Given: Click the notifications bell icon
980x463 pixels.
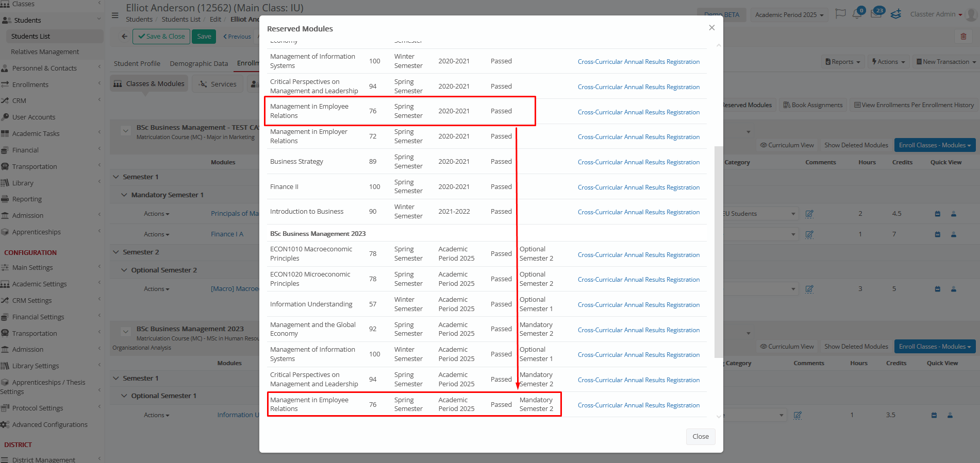Looking at the screenshot, I should point(857,14).
